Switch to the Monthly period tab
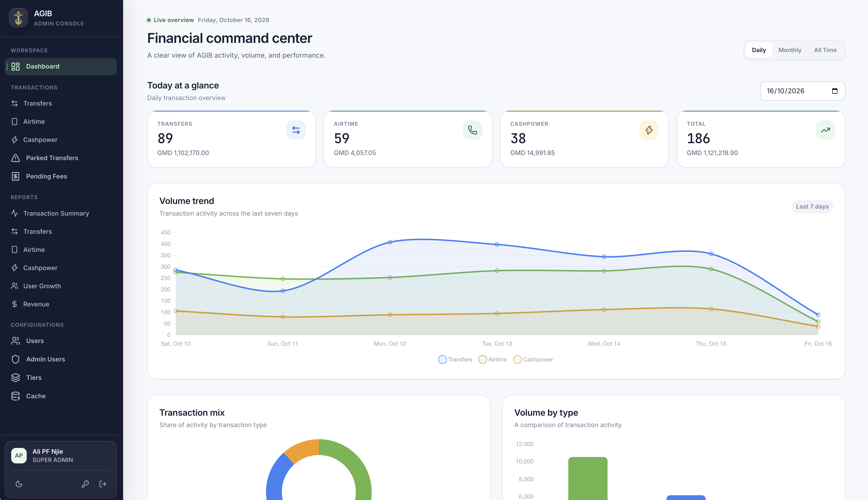Viewport: 868px width, 500px height. coord(790,50)
